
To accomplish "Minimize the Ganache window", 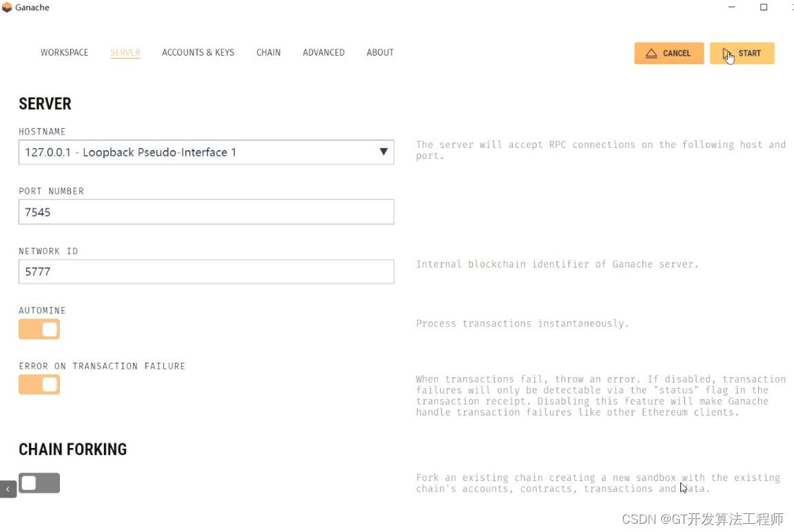I will [x=732, y=7].
